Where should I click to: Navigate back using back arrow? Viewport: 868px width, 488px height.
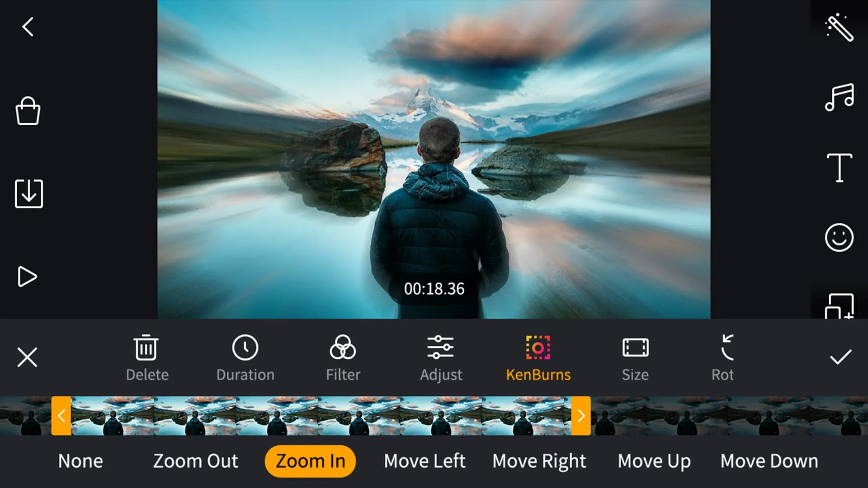pyautogui.click(x=28, y=27)
